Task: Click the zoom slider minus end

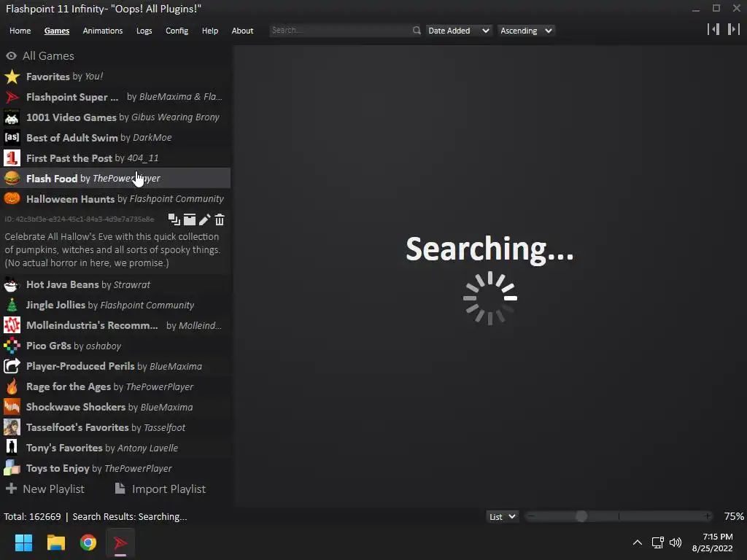Action: (531, 516)
